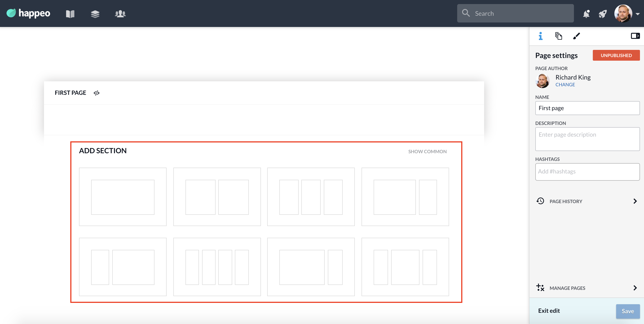The width and height of the screenshot is (644, 324).
Task: Click CHANGE page author link
Action: tap(565, 85)
